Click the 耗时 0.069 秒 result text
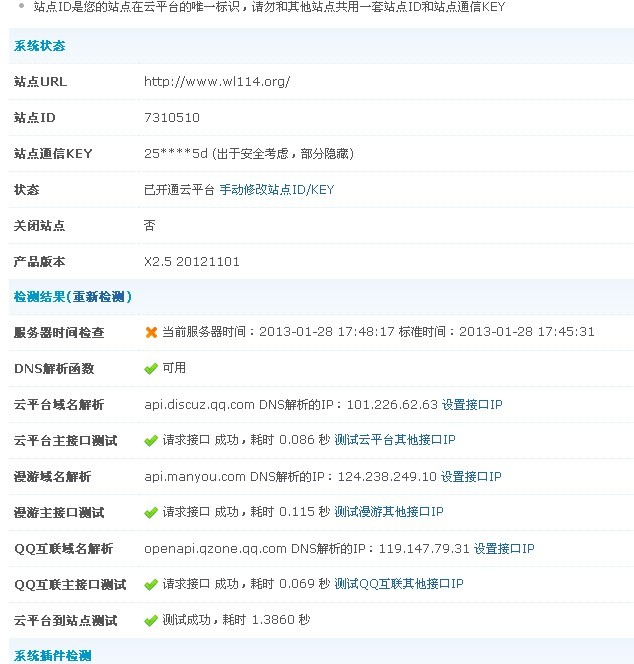634x664 pixels. tap(290, 584)
